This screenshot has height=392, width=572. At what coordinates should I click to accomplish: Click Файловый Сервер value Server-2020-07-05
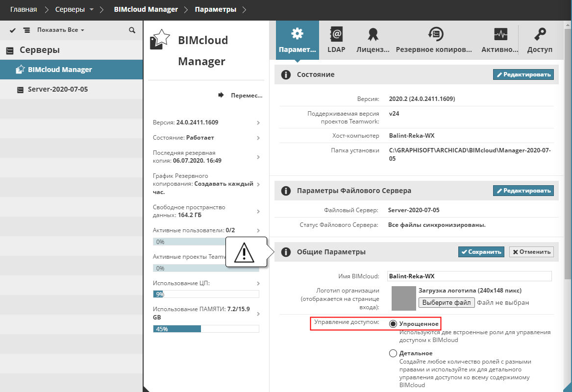414,210
